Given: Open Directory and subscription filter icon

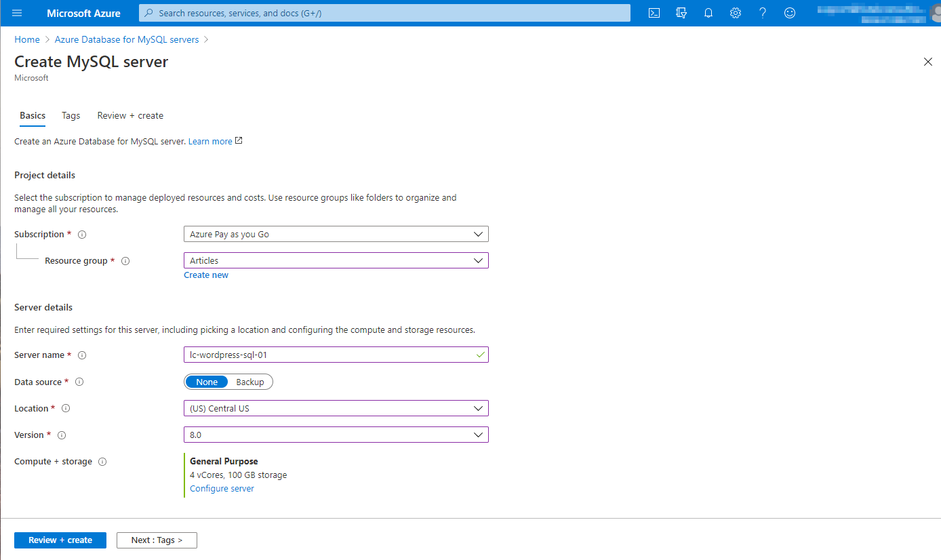Looking at the screenshot, I should [x=681, y=13].
